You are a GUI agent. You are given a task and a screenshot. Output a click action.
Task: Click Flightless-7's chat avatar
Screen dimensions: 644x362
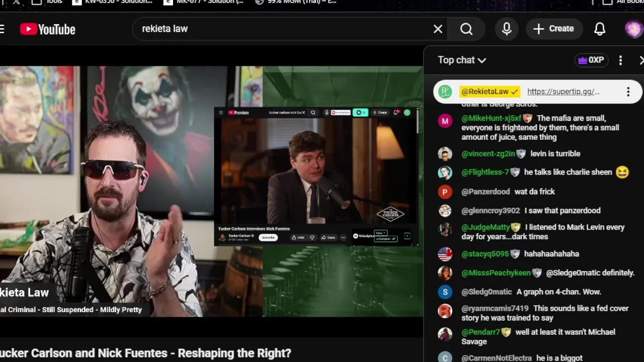click(445, 172)
